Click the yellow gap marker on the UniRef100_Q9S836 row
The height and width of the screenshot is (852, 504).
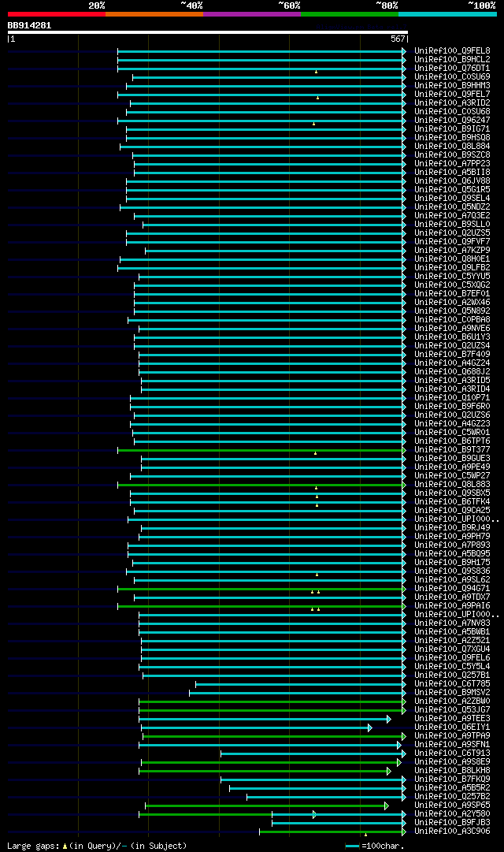[317, 575]
